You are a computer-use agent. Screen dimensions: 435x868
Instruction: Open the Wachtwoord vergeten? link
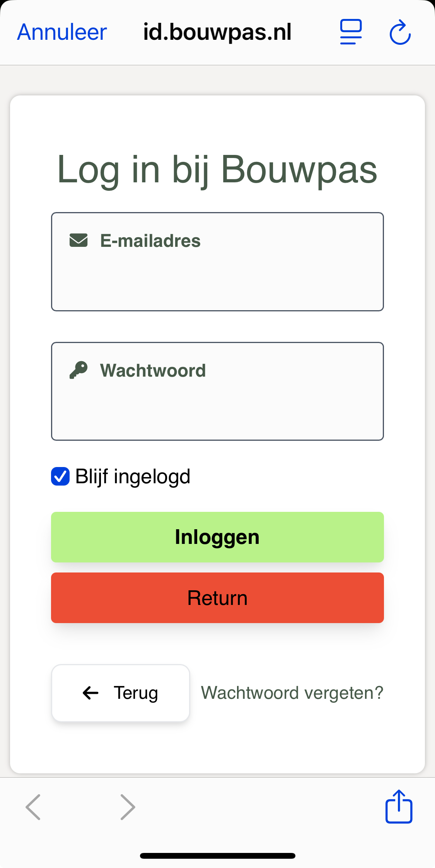tap(292, 693)
